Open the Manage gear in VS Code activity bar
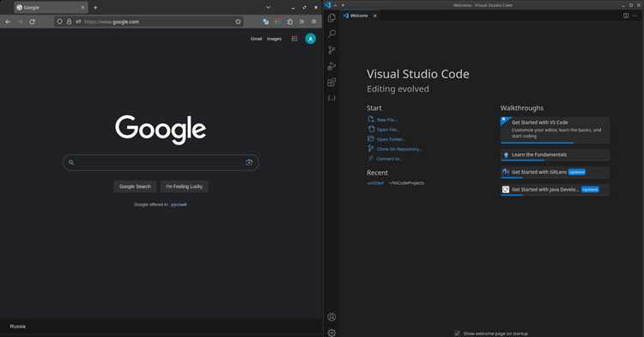 331,333
